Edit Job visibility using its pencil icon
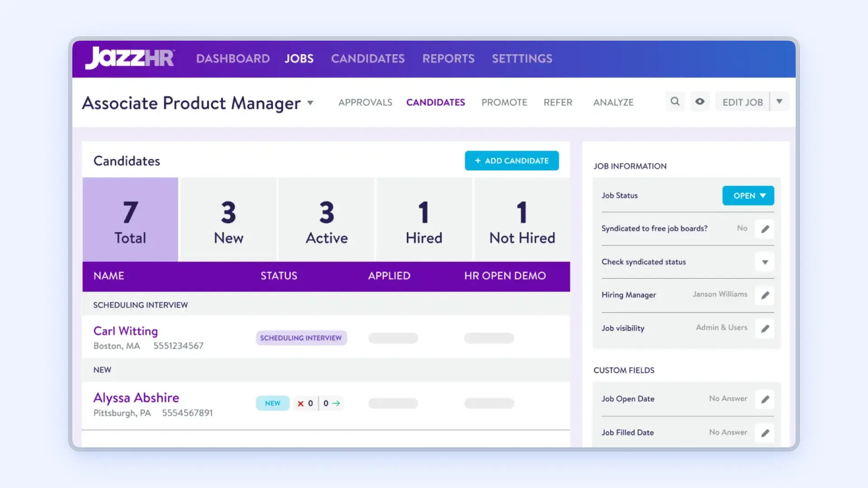 [765, 329]
